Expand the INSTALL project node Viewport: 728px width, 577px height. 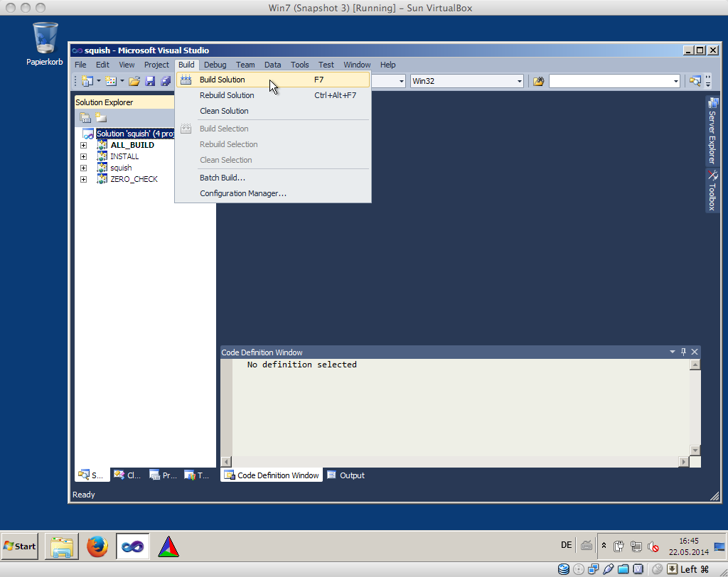(x=84, y=156)
